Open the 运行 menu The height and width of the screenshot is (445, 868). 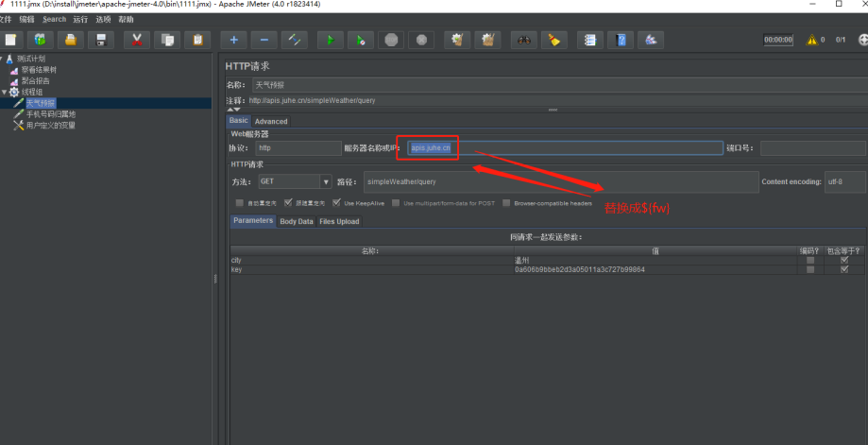[x=80, y=20]
